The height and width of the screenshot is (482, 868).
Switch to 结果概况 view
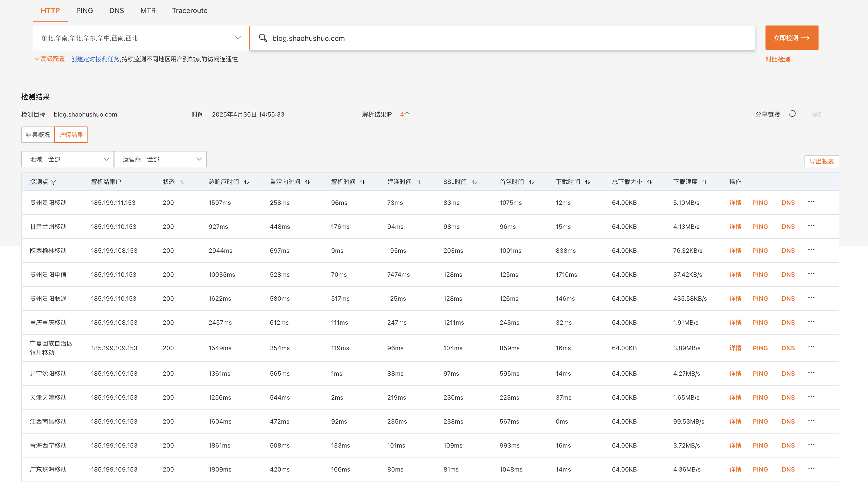(x=38, y=135)
